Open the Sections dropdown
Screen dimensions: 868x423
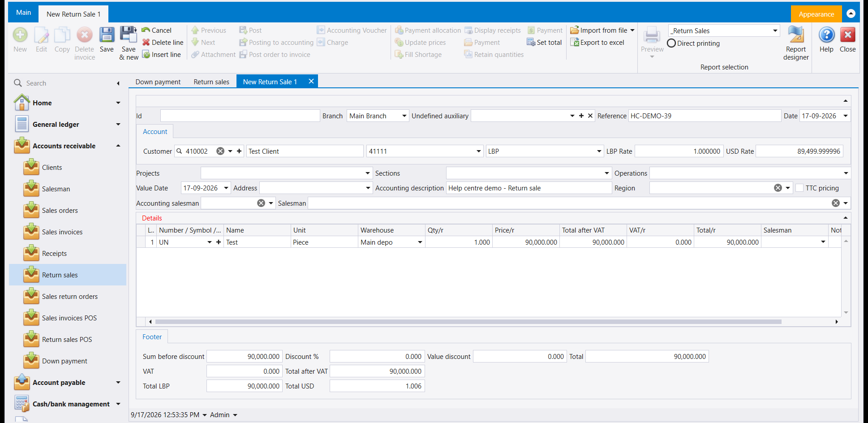pos(607,173)
